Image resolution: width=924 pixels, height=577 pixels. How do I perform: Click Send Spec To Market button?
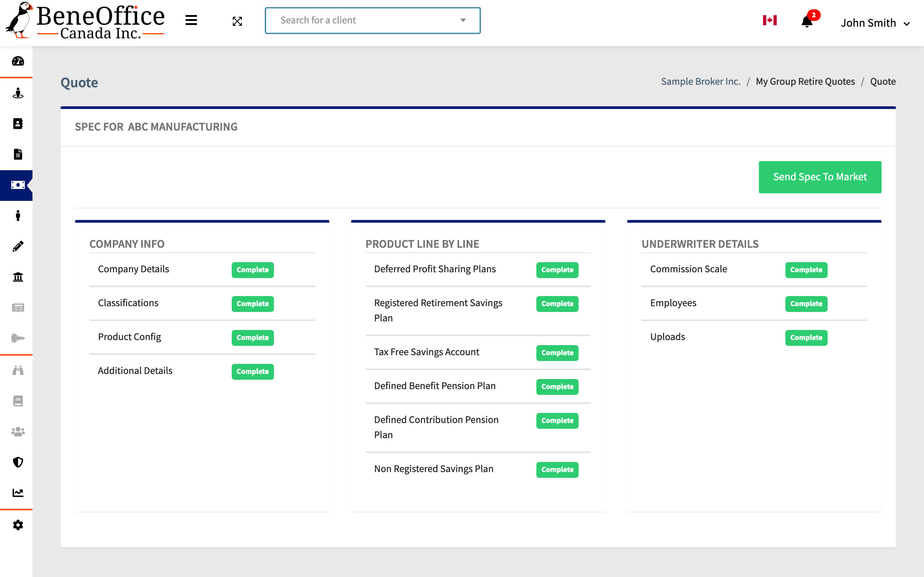[x=820, y=177]
